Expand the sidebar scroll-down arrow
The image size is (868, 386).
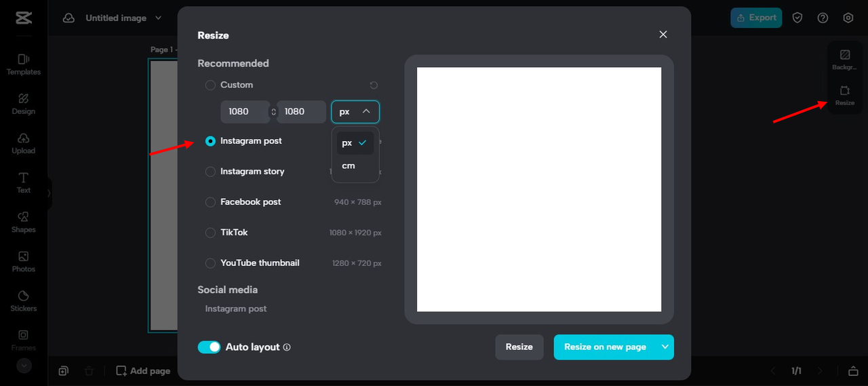point(24,366)
